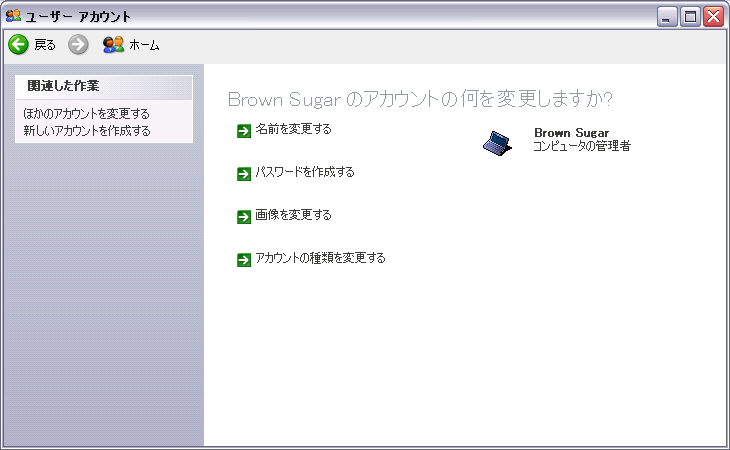This screenshot has height=450, width=730.
Task: Click the page heading about Brown Sugar account
Action: click(420, 99)
